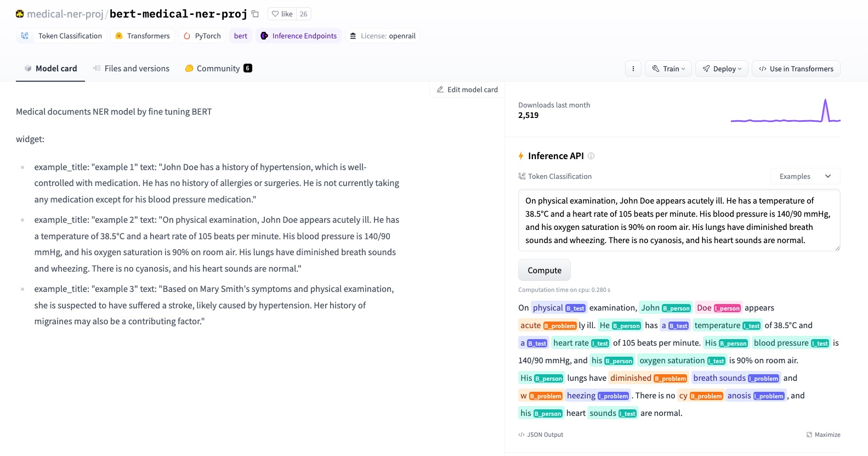Click the 'John B_person' entity highlight
Screen dimensions: 868x456
(666, 308)
